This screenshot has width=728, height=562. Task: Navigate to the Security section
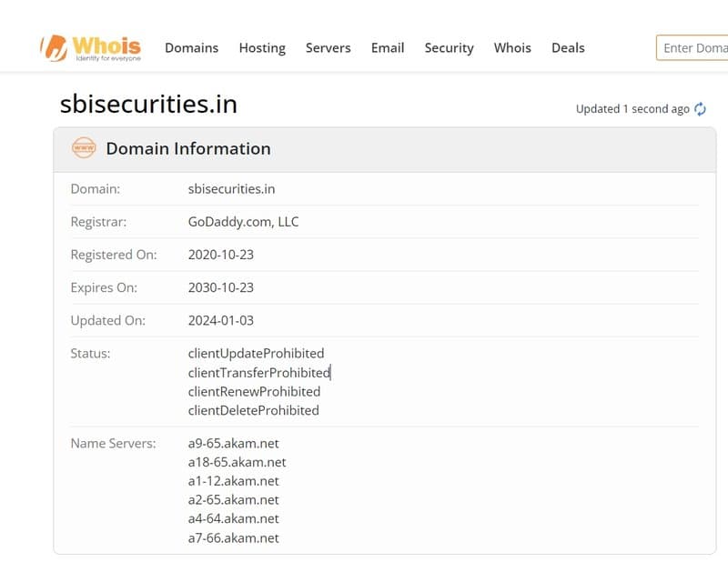pyautogui.click(x=449, y=48)
